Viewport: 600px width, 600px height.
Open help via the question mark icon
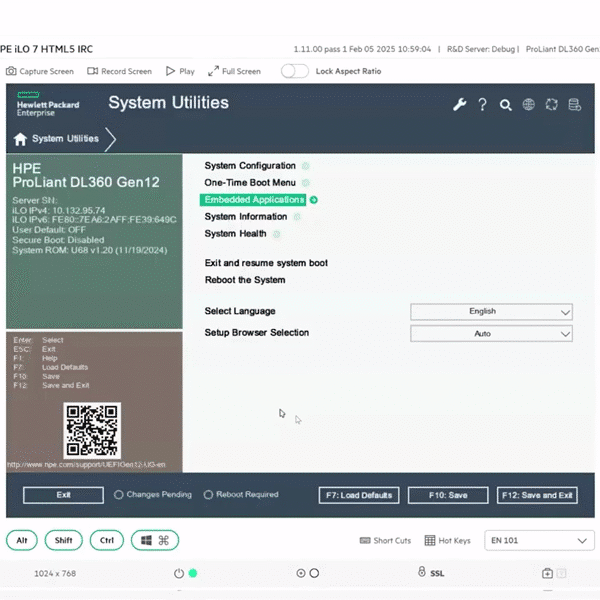482,104
